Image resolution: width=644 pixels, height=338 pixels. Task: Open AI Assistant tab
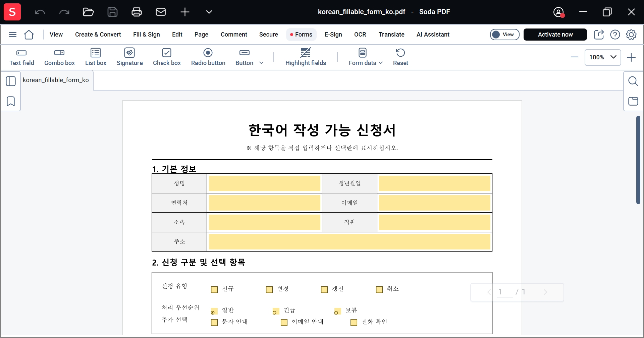point(433,35)
